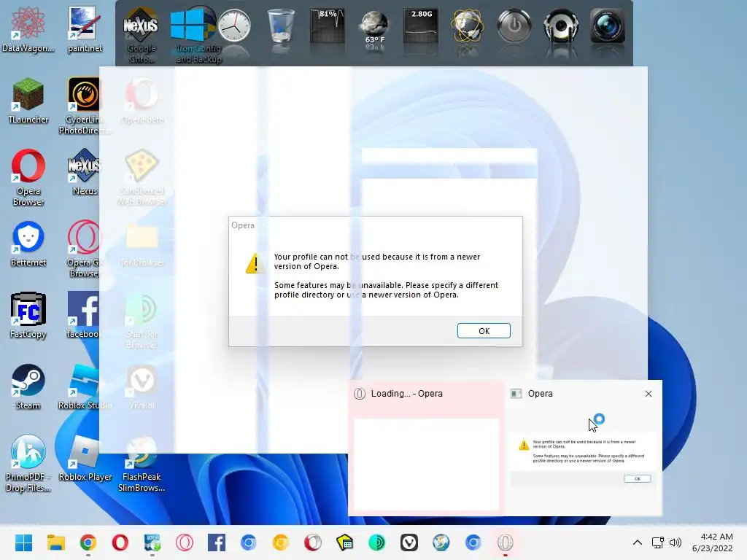747x560 pixels.
Task: Open the paint.net desktop shortcut
Action: click(x=85, y=29)
